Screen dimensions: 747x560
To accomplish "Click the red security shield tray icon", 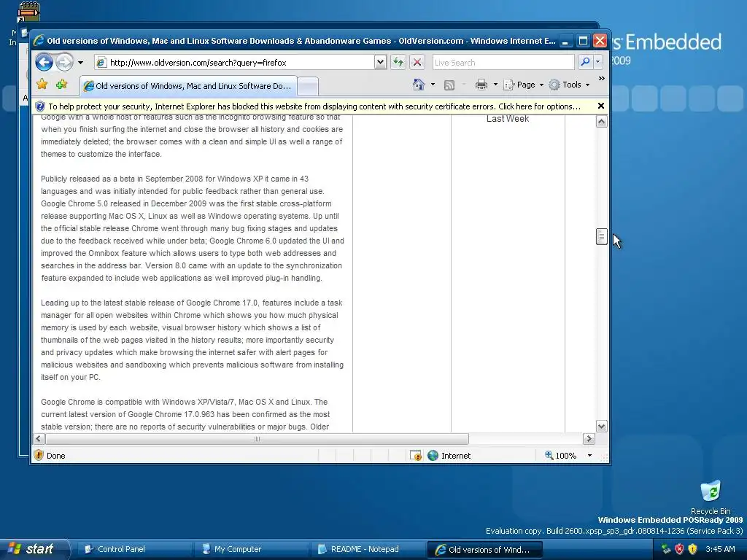I will 679,549.
